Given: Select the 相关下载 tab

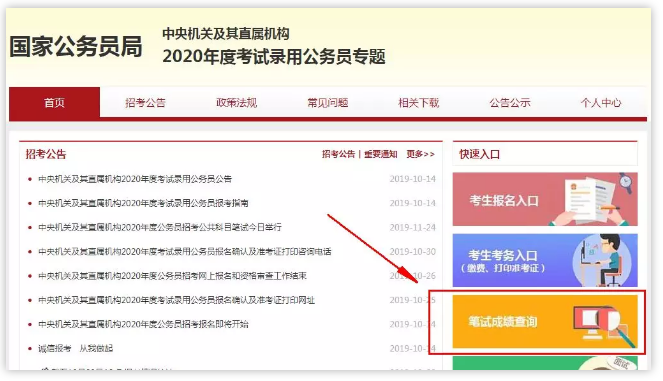Looking at the screenshot, I should pyautogui.click(x=419, y=102).
